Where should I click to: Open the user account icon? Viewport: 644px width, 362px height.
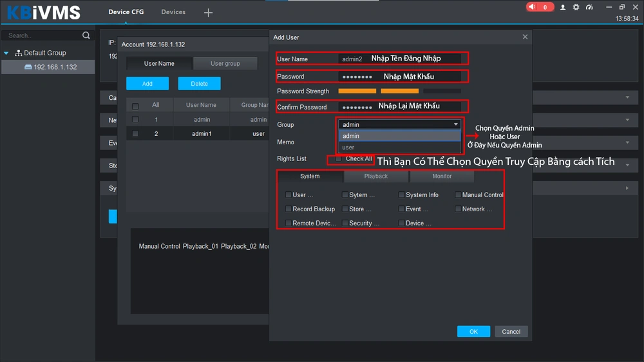tap(563, 7)
